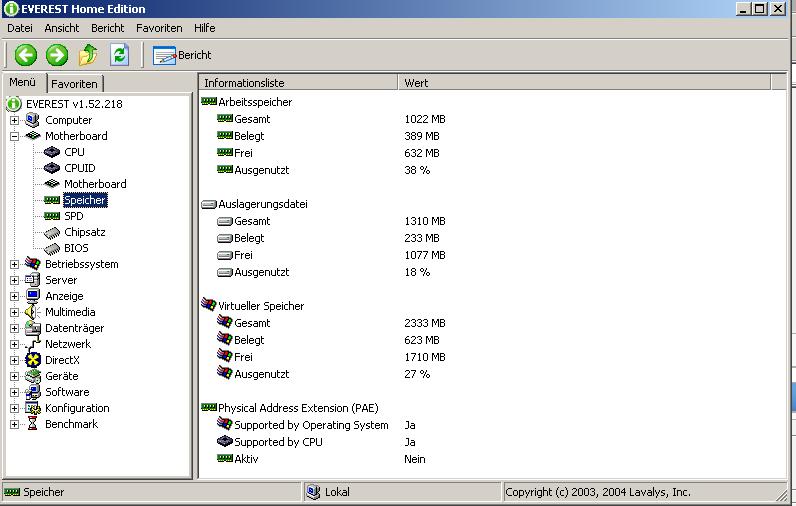Switch to the Favoriten tab
Image resolution: width=796 pixels, height=506 pixels.
click(x=75, y=84)
